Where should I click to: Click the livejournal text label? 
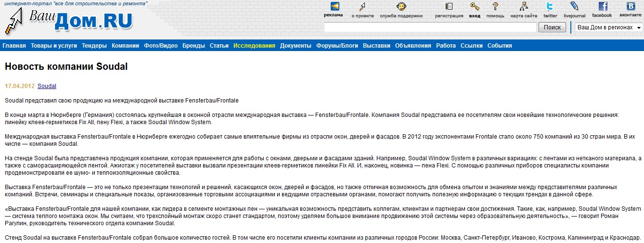click(575, 16)
